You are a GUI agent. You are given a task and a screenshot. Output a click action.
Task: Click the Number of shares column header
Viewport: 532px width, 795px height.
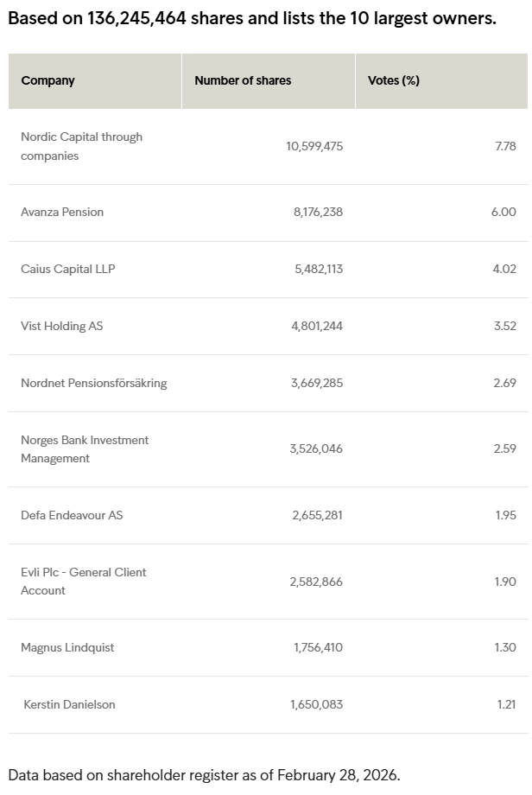243,80
